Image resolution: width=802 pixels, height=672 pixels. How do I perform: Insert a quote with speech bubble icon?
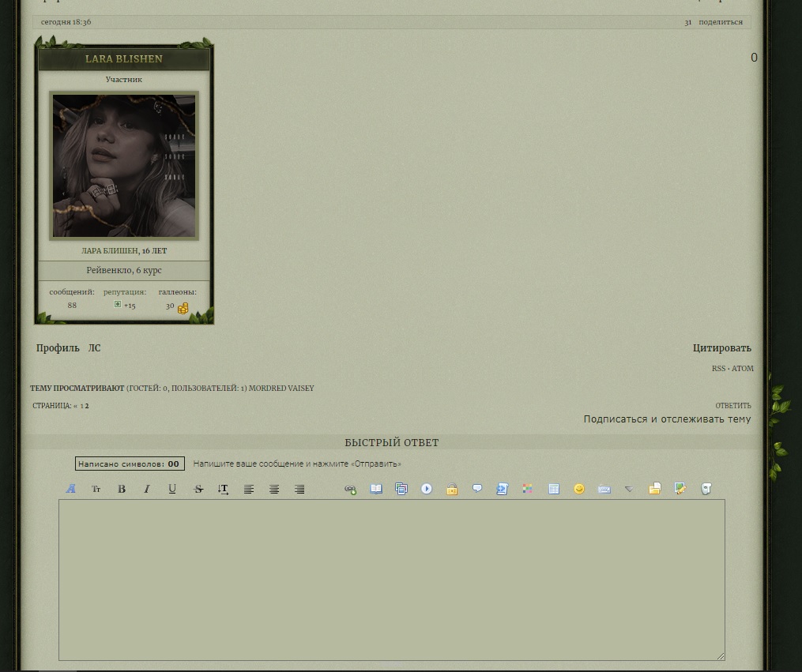tap(477, 489)
